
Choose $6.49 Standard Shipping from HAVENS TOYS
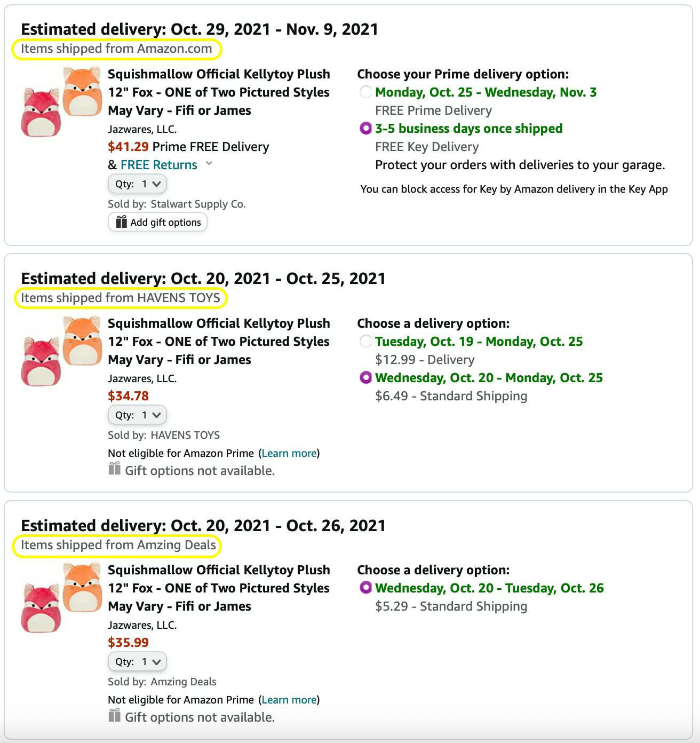pos(366,377)
